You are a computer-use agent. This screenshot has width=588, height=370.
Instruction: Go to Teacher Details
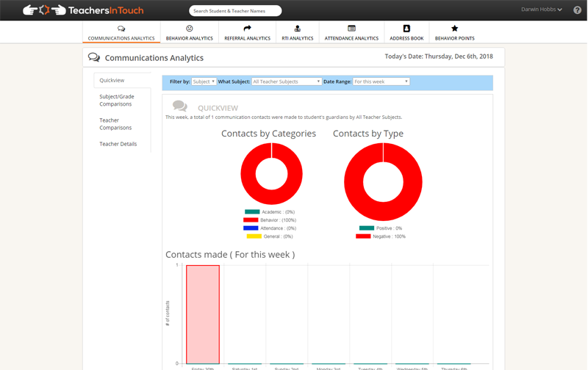coord(118,144)
